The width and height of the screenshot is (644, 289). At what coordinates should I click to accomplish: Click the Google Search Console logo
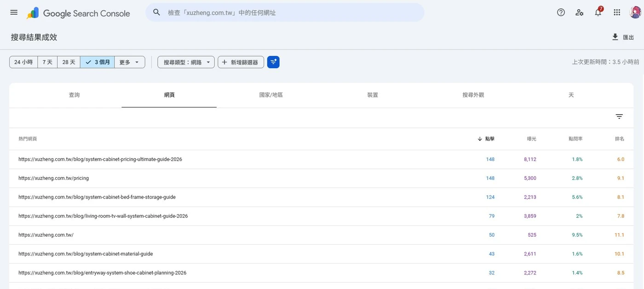click(78, 13)
